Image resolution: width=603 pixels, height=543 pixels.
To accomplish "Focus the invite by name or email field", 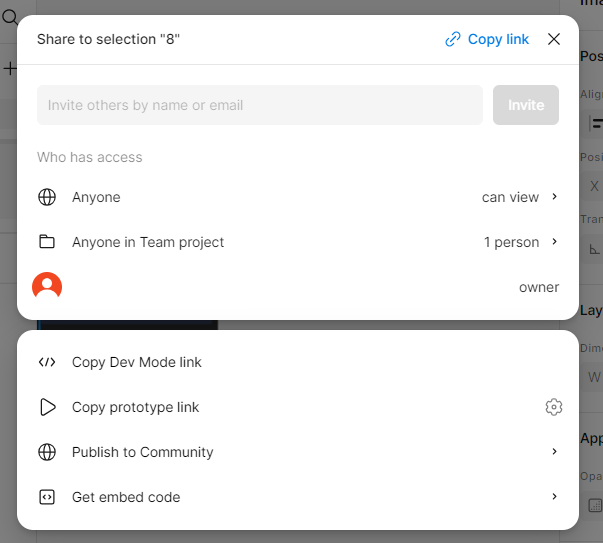I will point(260,105).
